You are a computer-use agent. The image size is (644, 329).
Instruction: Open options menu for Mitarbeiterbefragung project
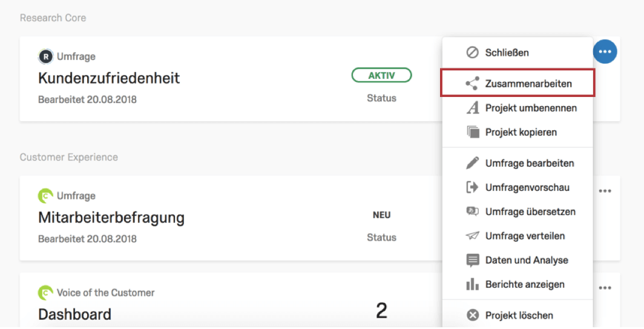605,191
